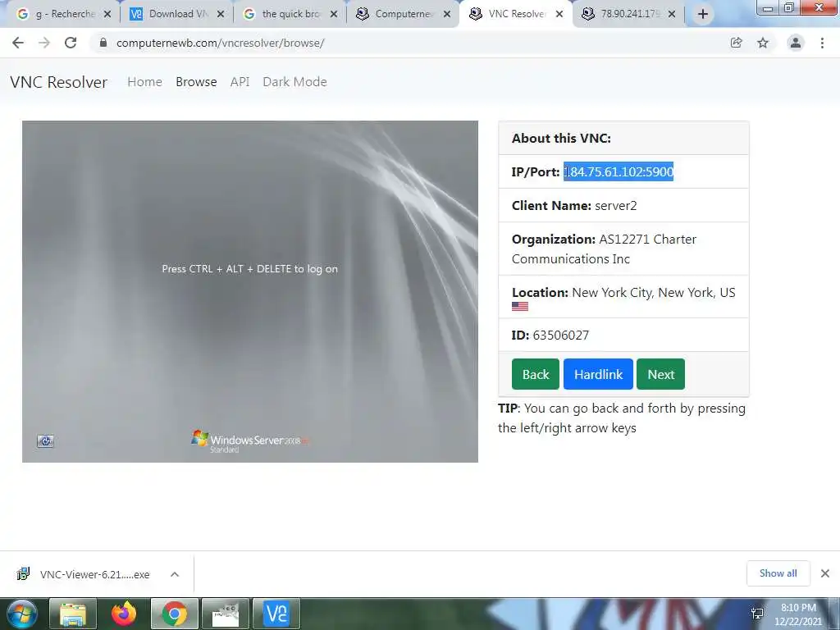
Task: Click the taskbar clock 8:10 PM
Action: (798, 614)
